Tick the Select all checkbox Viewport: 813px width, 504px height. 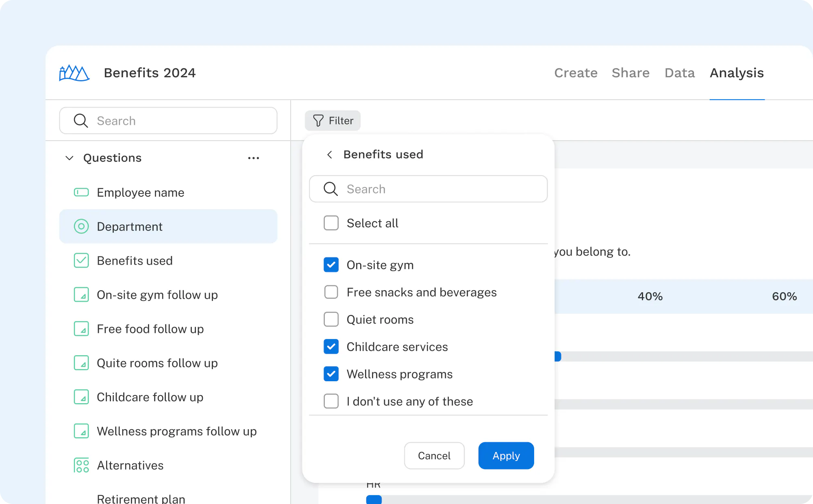(331, 223)
